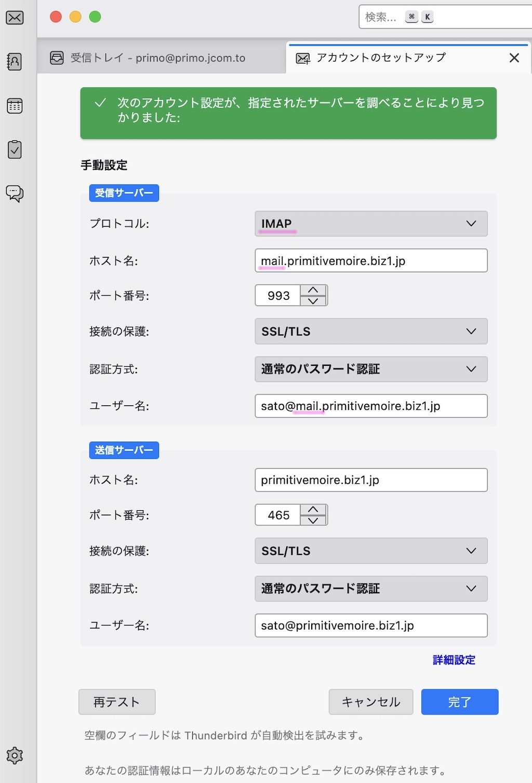Increase the incoming port number 993

point(313,290)
